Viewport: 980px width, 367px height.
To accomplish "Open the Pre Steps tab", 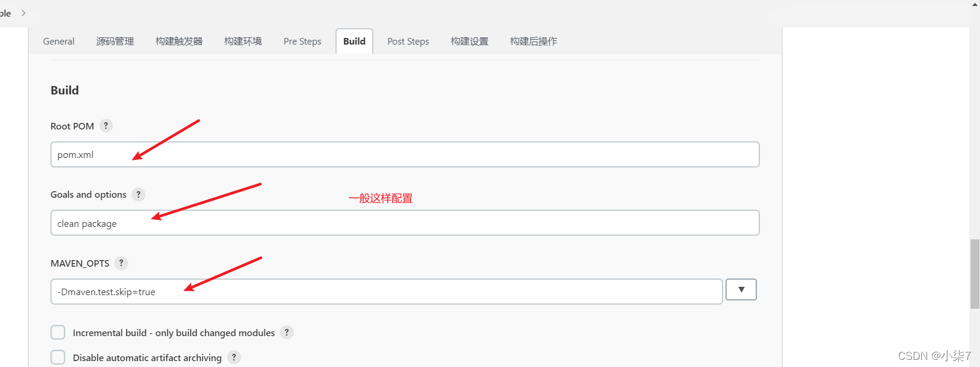I will pos(303,42).
